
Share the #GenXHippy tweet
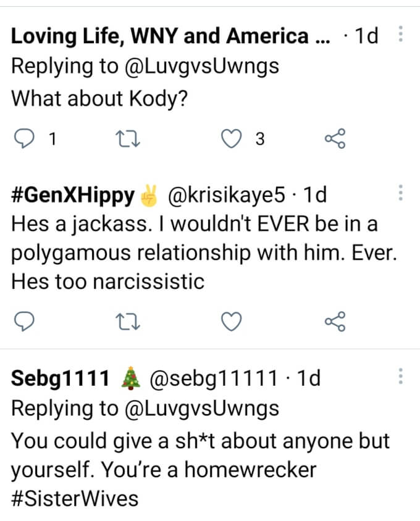(335, 321)
